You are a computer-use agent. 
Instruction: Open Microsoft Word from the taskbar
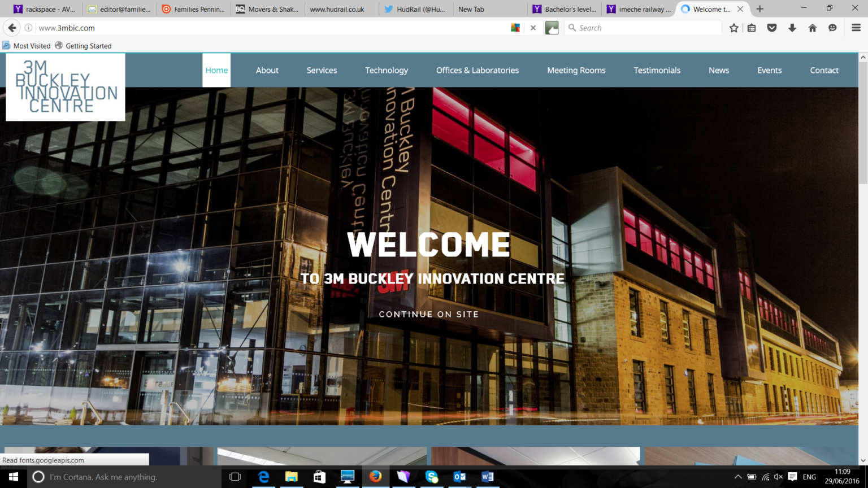(488, 477)
